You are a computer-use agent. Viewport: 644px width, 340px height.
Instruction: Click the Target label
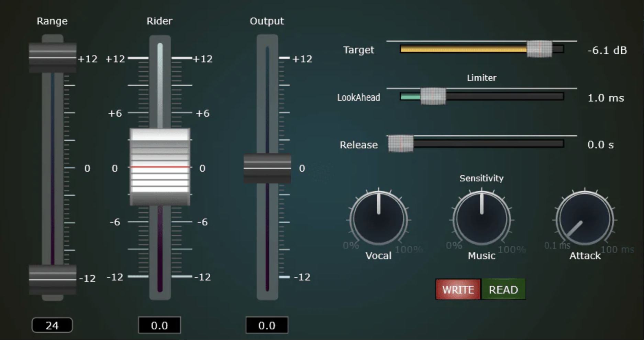click(358, 50)
